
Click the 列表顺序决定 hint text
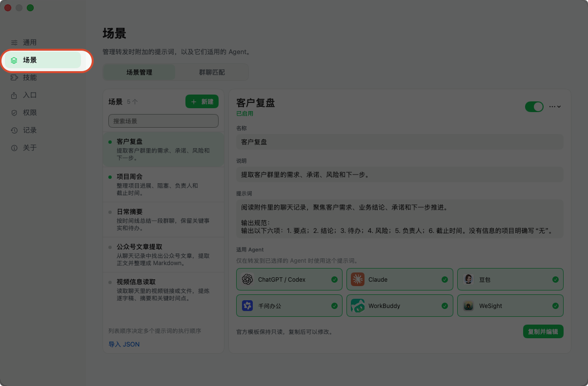point(155,331)
